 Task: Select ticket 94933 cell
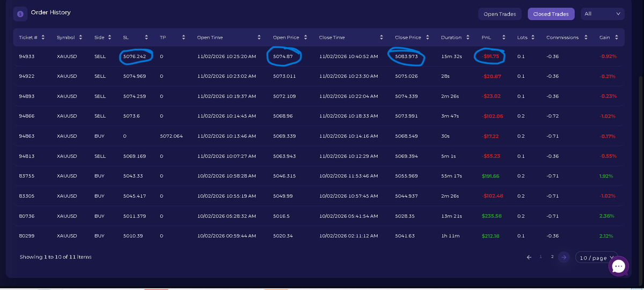(27, 56)
